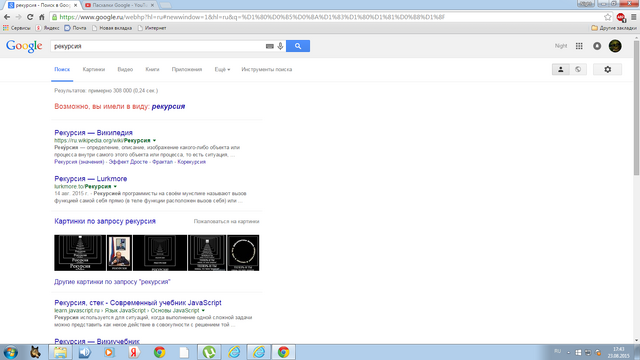Select the рекурсия Google search tab
640x360 pixels.
[42, 5]
